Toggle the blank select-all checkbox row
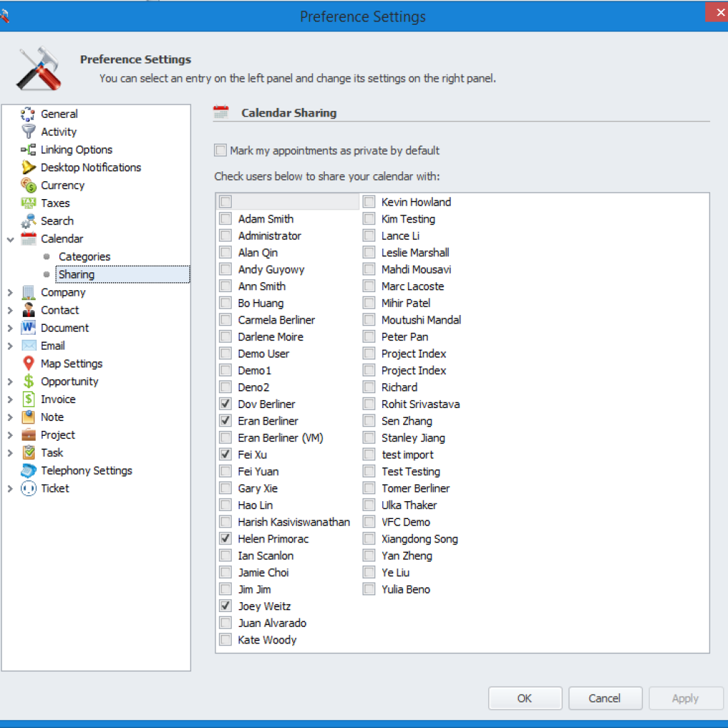 coord(225,202)
